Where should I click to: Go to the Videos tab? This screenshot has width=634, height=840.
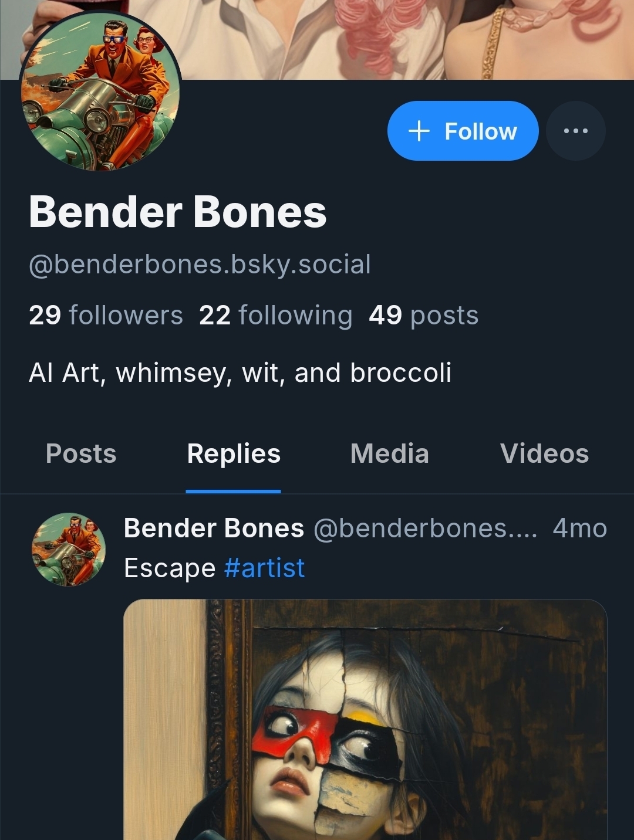pos(544,453)
